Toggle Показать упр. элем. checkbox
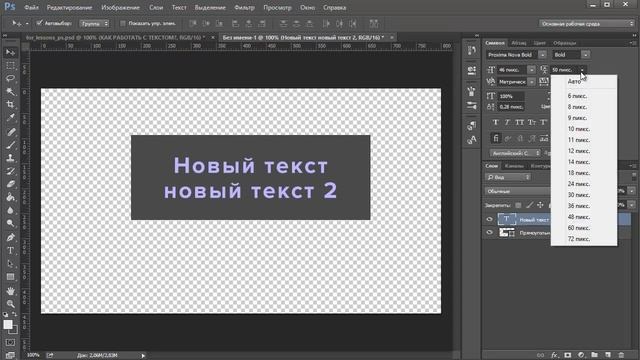 (122, 23)
